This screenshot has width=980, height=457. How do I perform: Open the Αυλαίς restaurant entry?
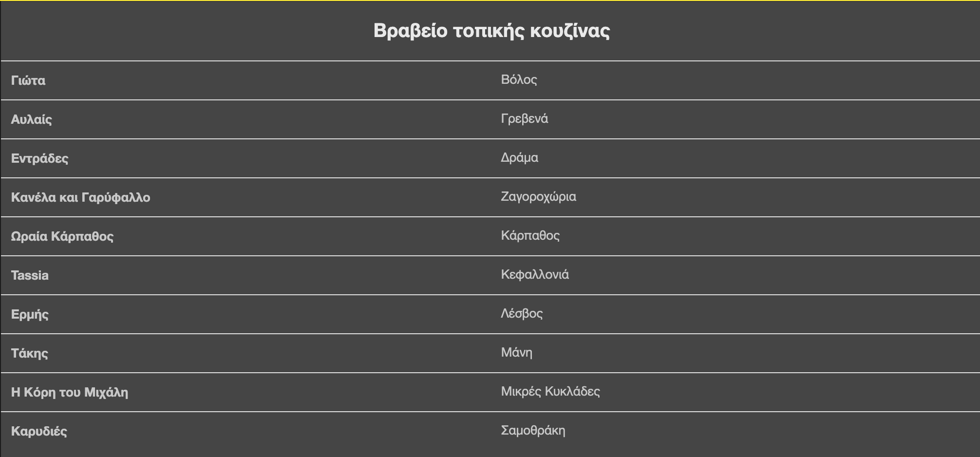[x=31, y=119]
